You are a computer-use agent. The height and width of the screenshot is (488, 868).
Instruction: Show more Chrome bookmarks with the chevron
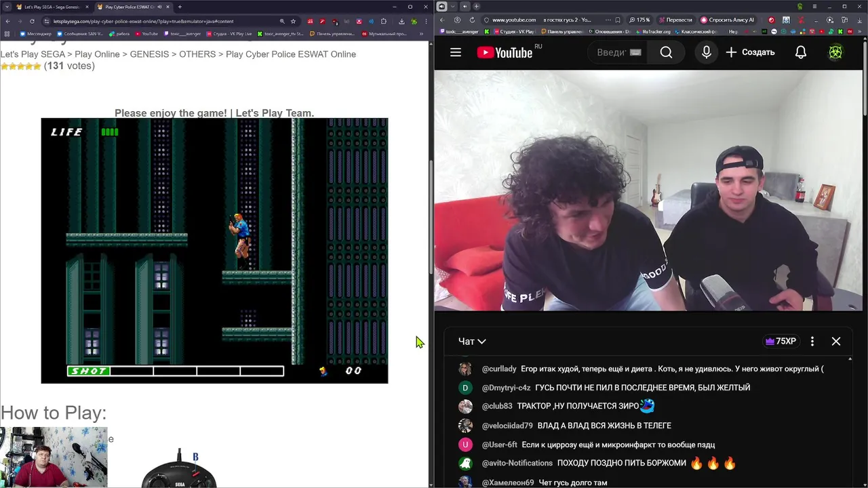click(421, 34)
